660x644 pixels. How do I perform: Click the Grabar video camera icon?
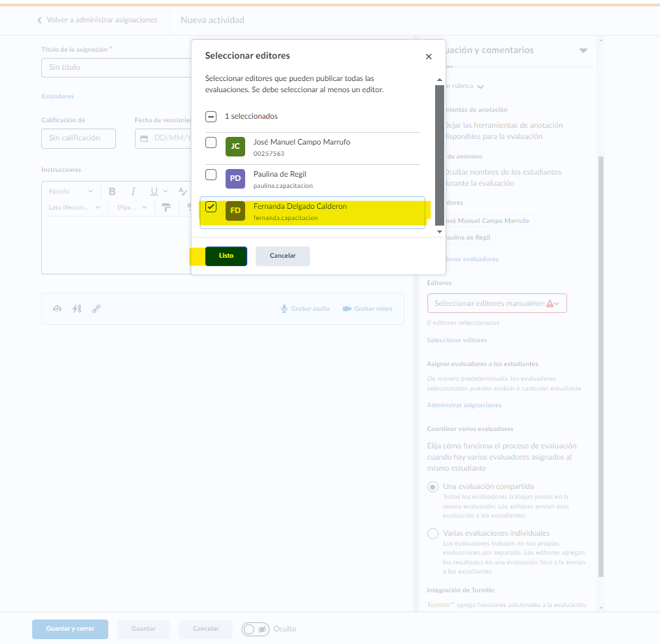coord(346,309)
